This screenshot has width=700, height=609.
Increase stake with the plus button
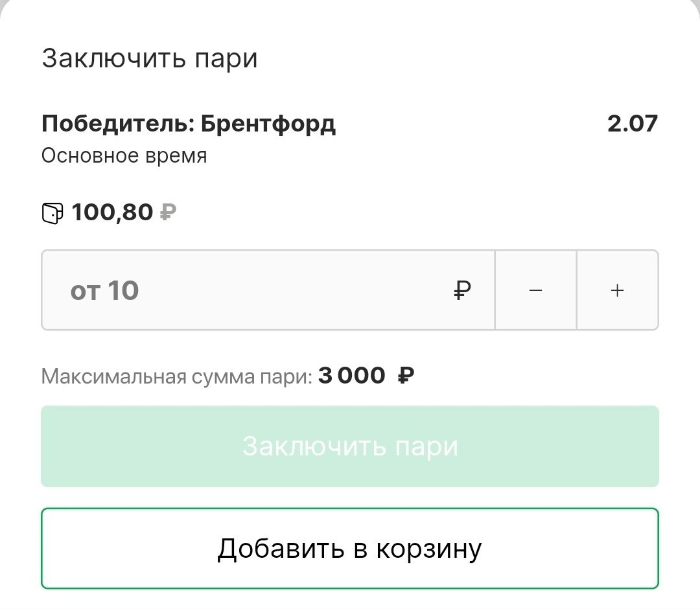pos(617,290)
